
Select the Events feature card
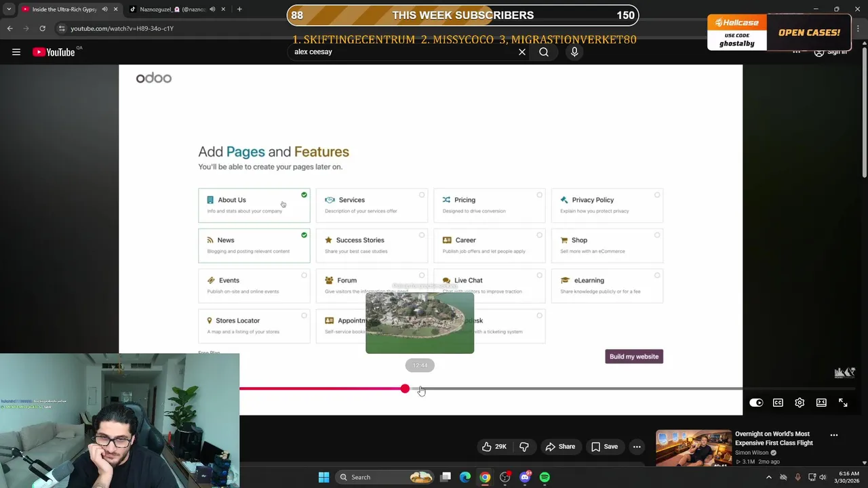pyautogui.click(x=254, y=285)
